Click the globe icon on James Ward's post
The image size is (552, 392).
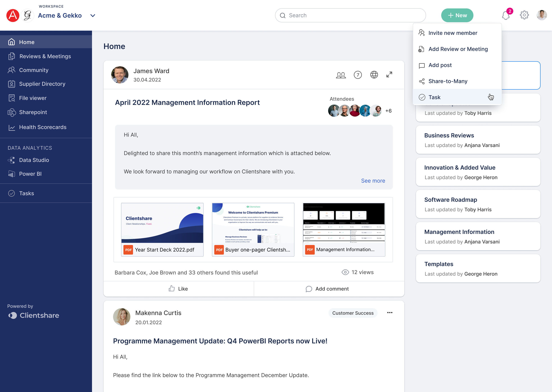[374, 75]
